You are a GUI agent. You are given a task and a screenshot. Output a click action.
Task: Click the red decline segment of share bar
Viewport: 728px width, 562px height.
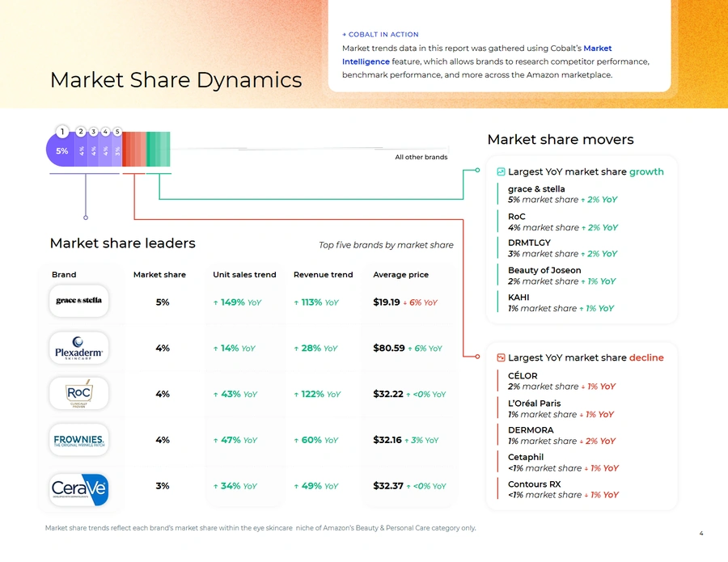click(134, 149)
